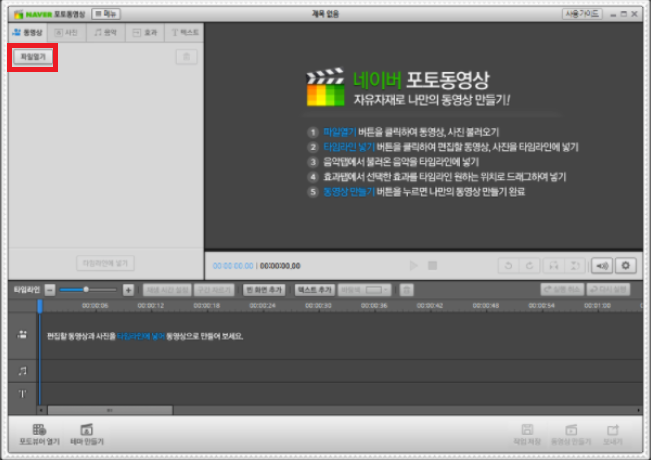Click the 00:01:00 mark on timeline ruler
This screenshot has height=460, width=652.
point(598,306)
